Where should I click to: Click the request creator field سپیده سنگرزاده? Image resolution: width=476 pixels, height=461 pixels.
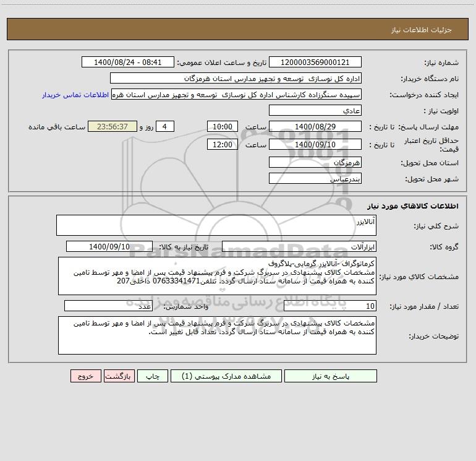coord(237,95)
